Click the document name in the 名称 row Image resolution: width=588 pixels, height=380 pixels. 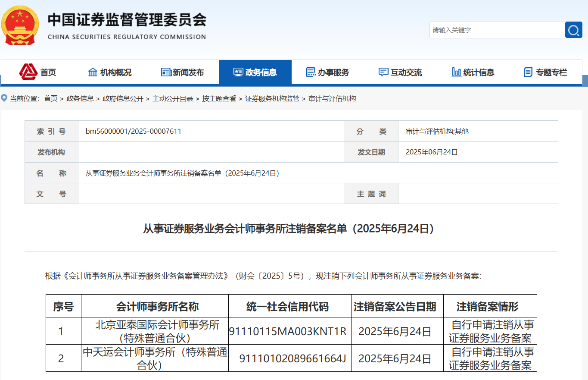184,173
